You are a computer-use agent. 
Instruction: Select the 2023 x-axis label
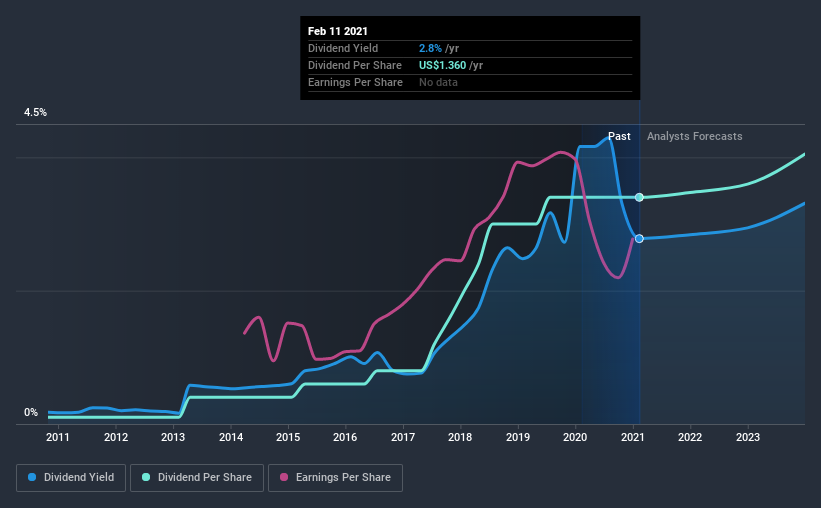point(748,437)
